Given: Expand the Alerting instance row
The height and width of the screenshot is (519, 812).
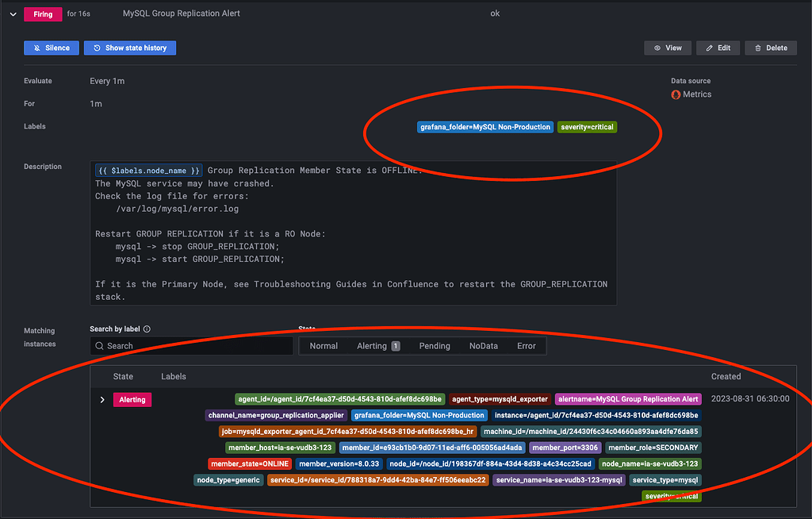Looking at the screenshot, I should 101,399.
